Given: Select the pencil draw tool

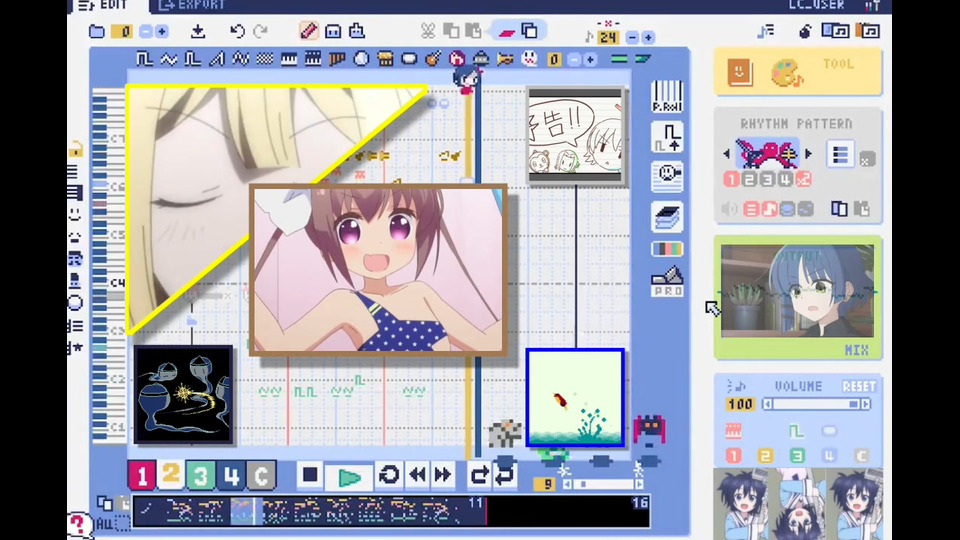Looking at the screenshot, I should click(x=309, y=31).
